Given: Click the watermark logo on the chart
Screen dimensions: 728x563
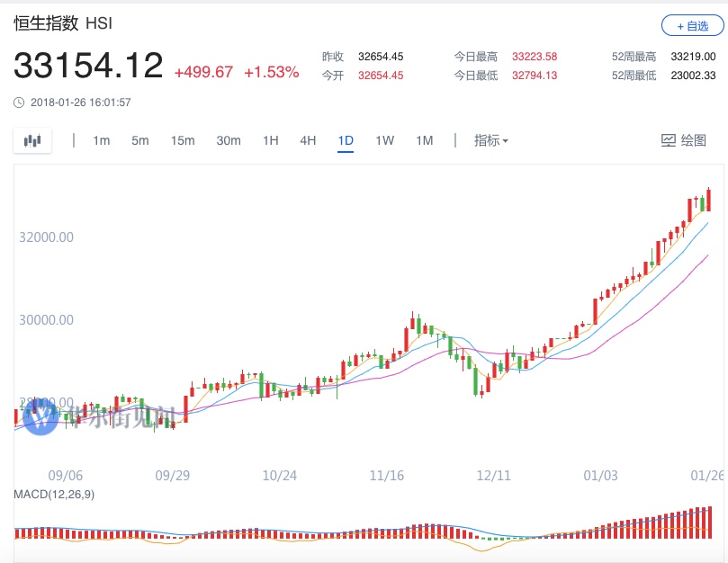Looking at the screenshot, I should click(x=40, y=417).
